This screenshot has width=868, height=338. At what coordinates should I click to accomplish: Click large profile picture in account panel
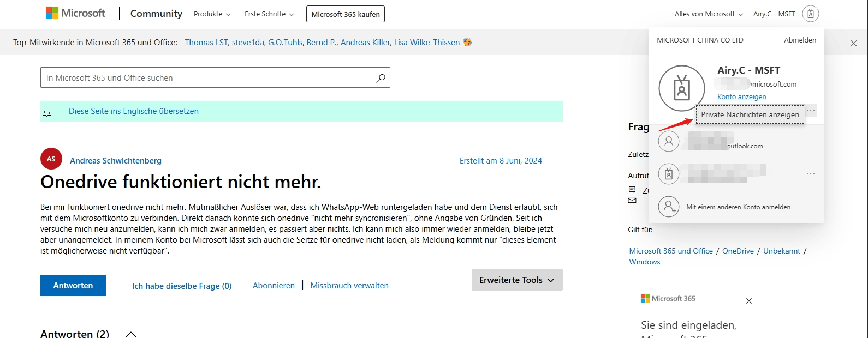pos(682,88)
